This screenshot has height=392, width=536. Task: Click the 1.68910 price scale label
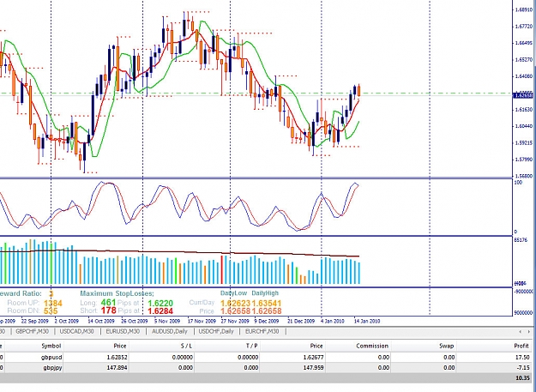pos(524,10)
